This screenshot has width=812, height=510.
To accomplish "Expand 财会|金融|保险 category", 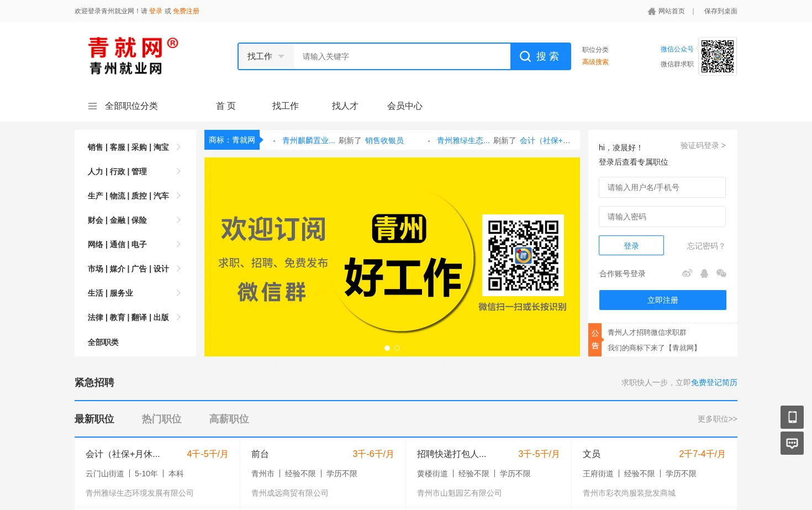I will (135, 220).
